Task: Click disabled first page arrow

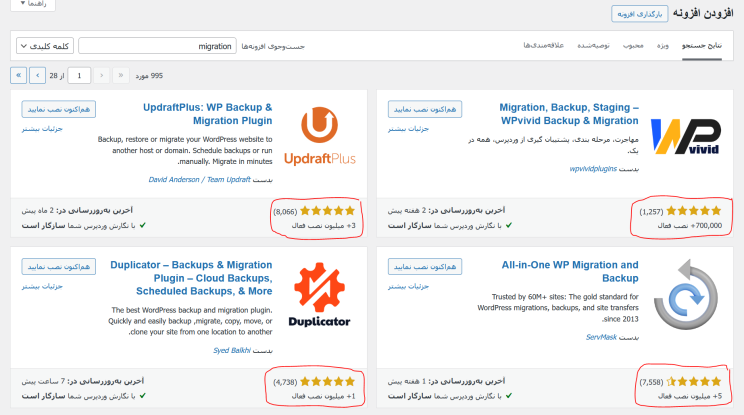Action: (x=121, y=75)
